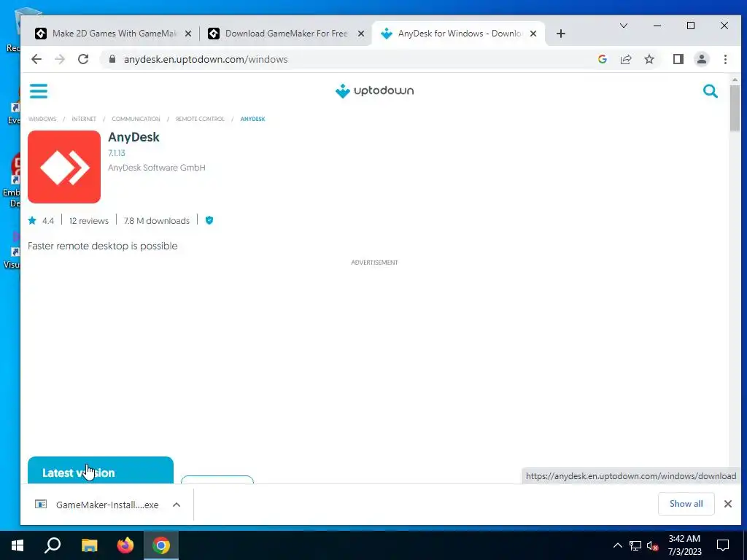747x560 pixels.
Task: Expand the GameMaker download options chevron
Action: (x=177, y=505)
